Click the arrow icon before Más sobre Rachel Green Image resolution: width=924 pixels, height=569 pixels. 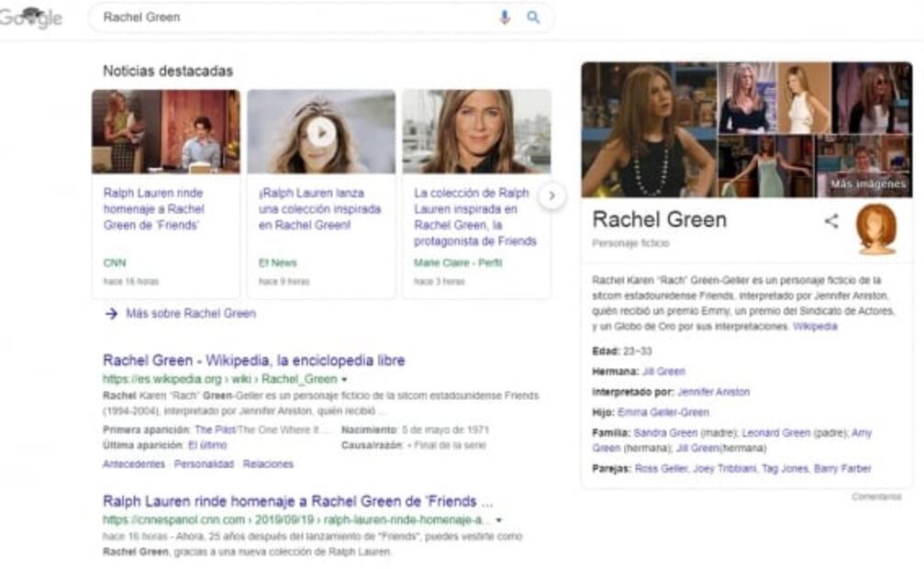[x=111, y=314]
